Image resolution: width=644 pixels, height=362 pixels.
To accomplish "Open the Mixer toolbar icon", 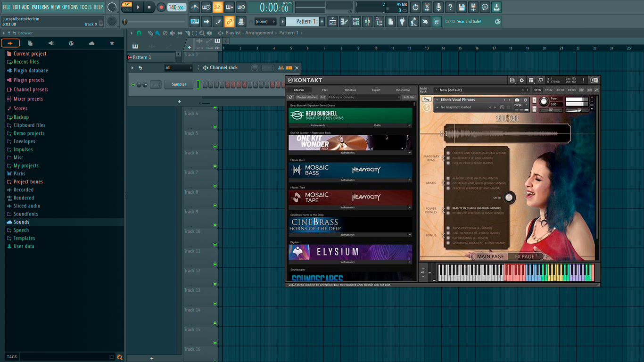I will [367, 21].
